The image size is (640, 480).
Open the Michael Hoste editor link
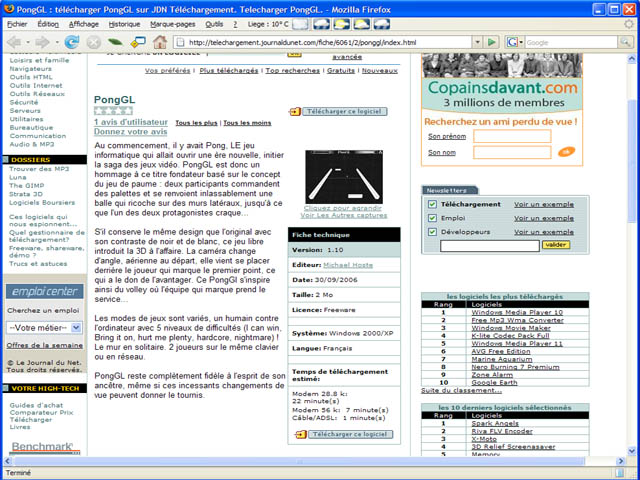(348, 265)
